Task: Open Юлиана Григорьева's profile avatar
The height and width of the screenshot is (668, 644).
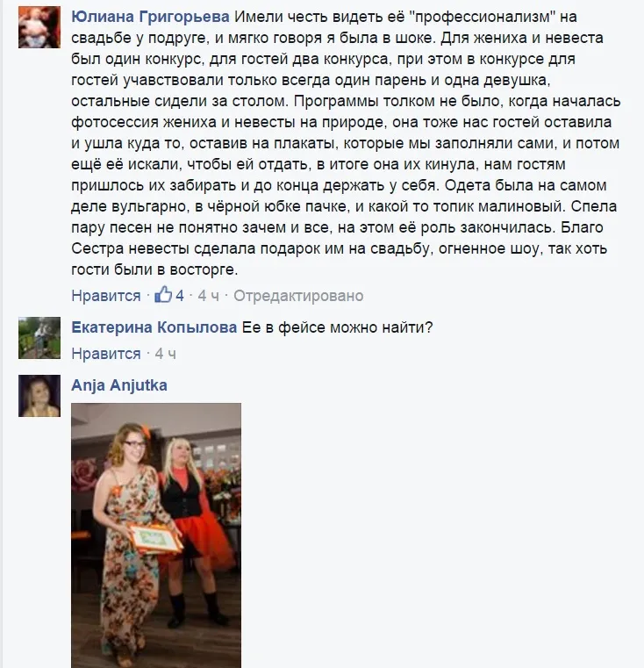Action: 39,27
